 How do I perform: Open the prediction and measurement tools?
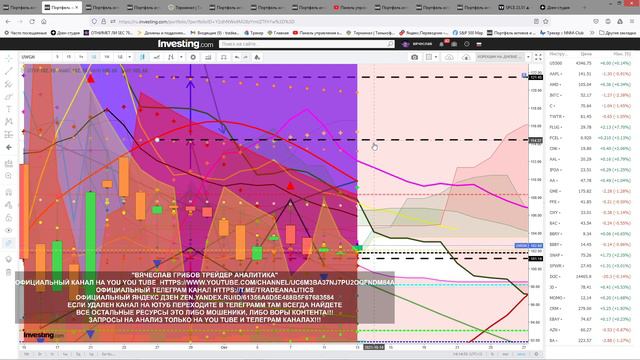9,134
